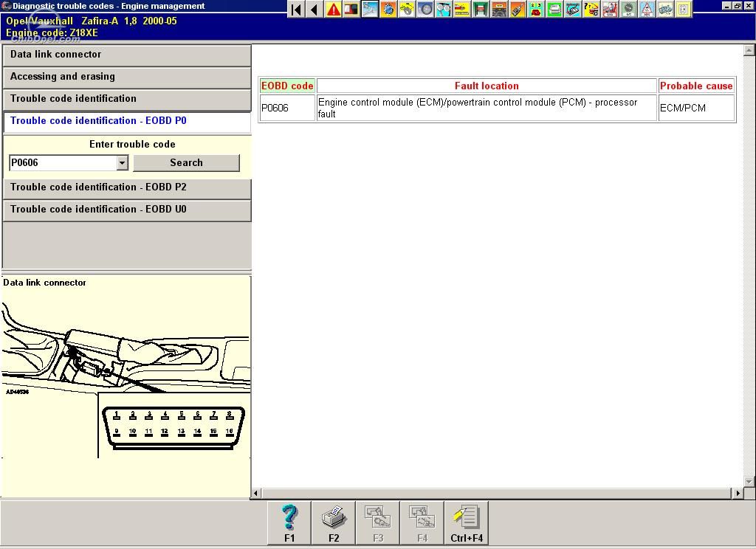
Task: Click into the P0606 trouble code field
Action: click(x=63, y=163)
